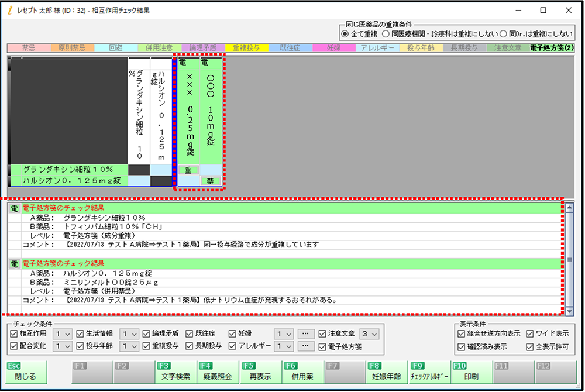Click F10 印刷 button
The width and height of the screenshot is (585, 392).
472,372
